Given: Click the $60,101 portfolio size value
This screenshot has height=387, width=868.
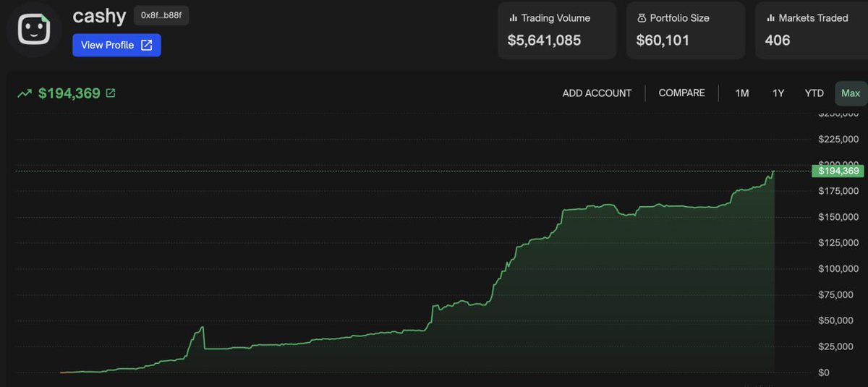Looking at the screenshot, I should (x=663, y=41).
